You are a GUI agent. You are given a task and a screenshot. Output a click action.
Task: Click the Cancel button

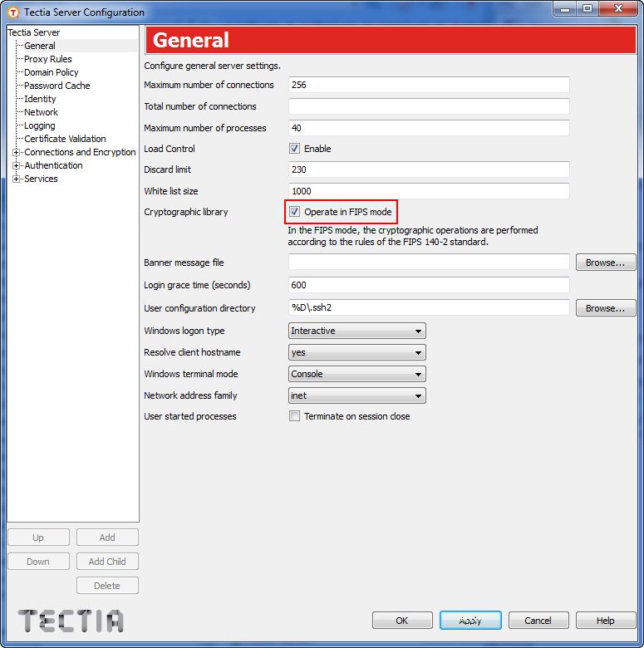(x=538, y=621)
